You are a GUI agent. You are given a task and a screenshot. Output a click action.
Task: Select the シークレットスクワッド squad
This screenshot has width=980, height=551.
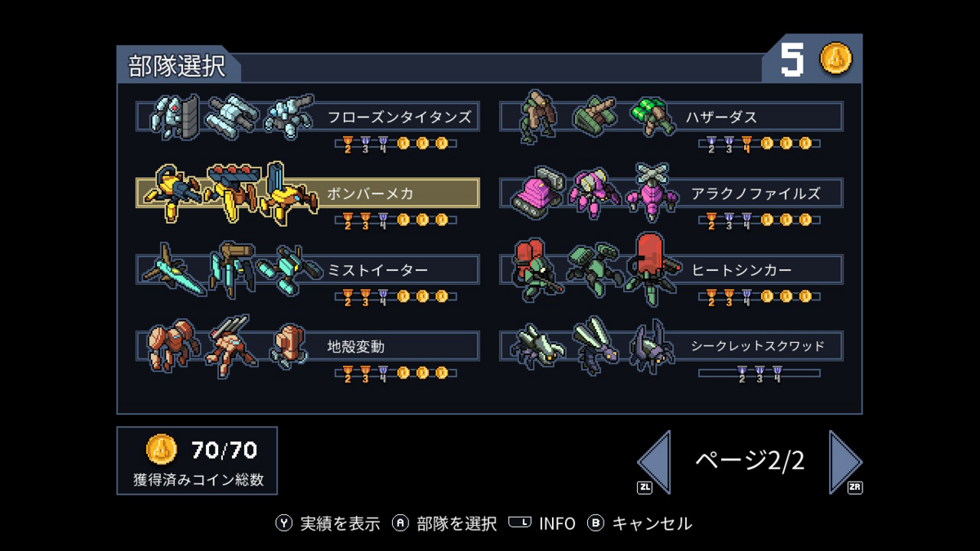point(671,346)
